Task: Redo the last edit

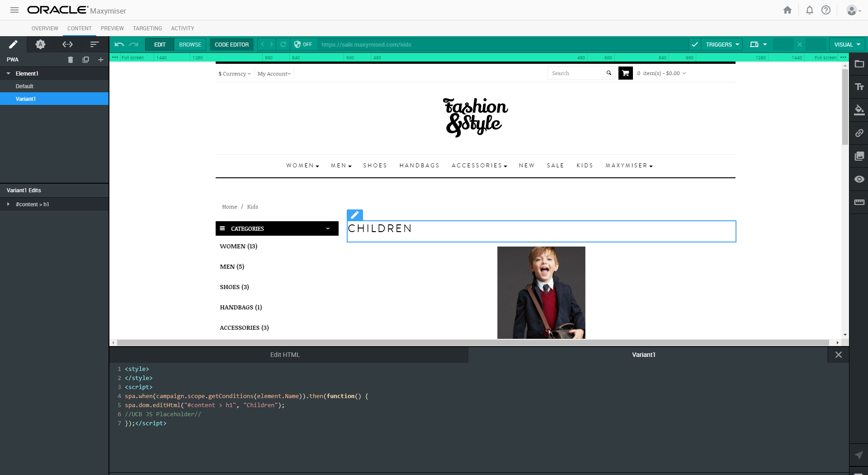Action: [134, 44]
